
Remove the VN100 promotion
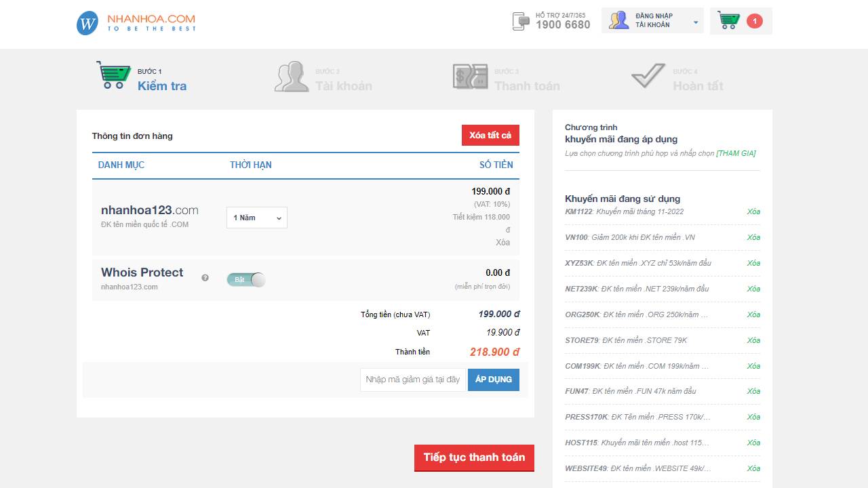[x=753, y=237]
